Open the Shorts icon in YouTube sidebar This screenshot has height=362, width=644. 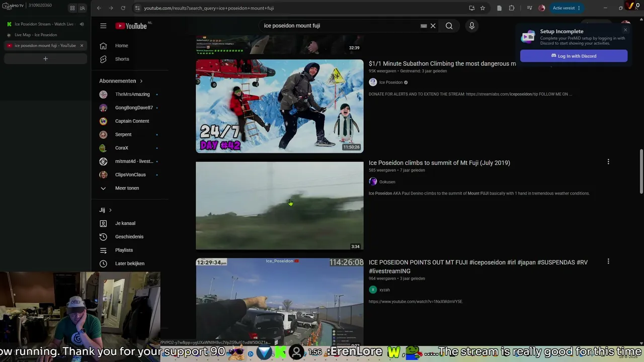pyautogui.click(x=103, y=59)
